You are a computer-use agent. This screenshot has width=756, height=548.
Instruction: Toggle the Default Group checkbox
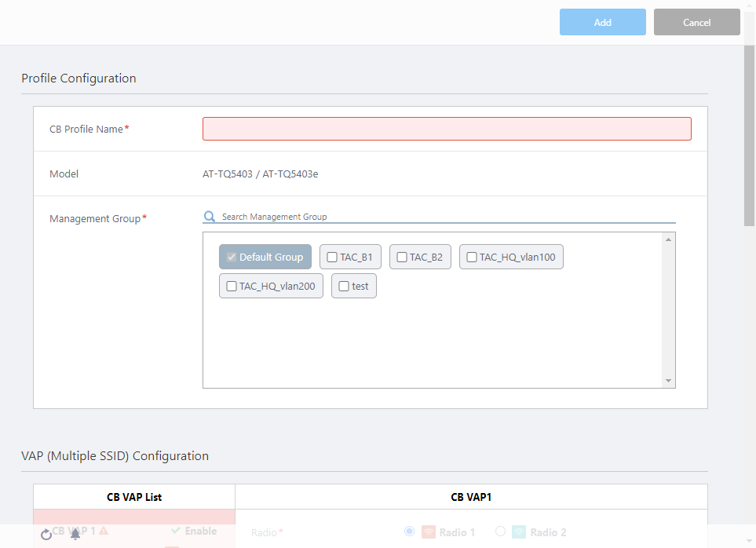(232, 257)
